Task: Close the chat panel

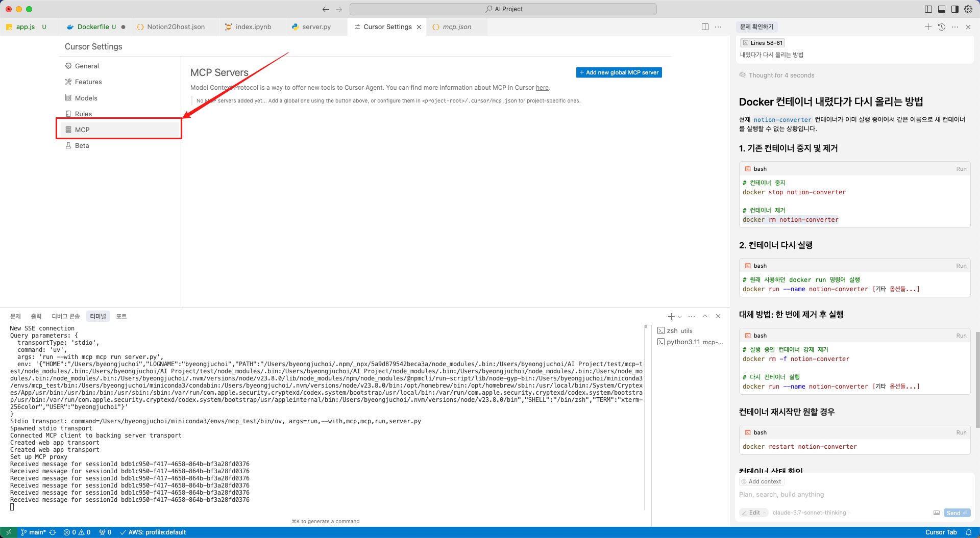Action: pos(968,27)
